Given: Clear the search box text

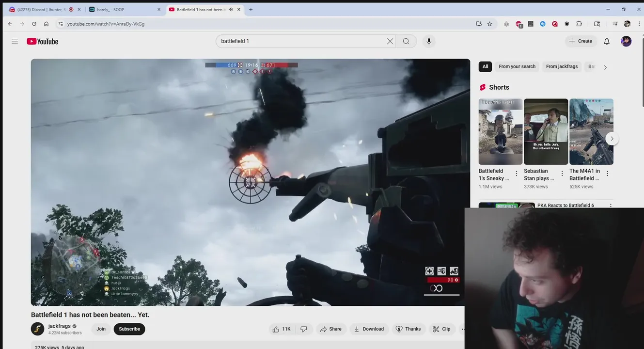Looking at the screenshot, I should pyautogui.click(x=390, y=41).
